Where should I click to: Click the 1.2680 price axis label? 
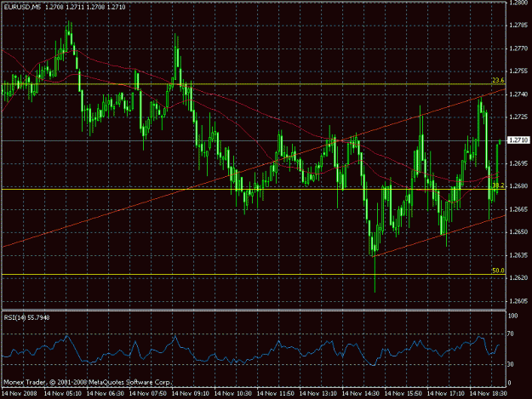[518, 185]
